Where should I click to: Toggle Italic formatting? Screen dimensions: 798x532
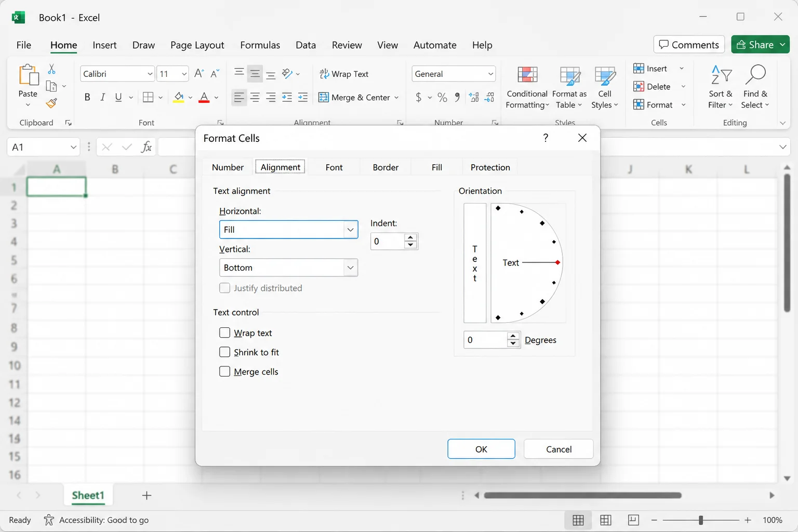coord(103,97)
